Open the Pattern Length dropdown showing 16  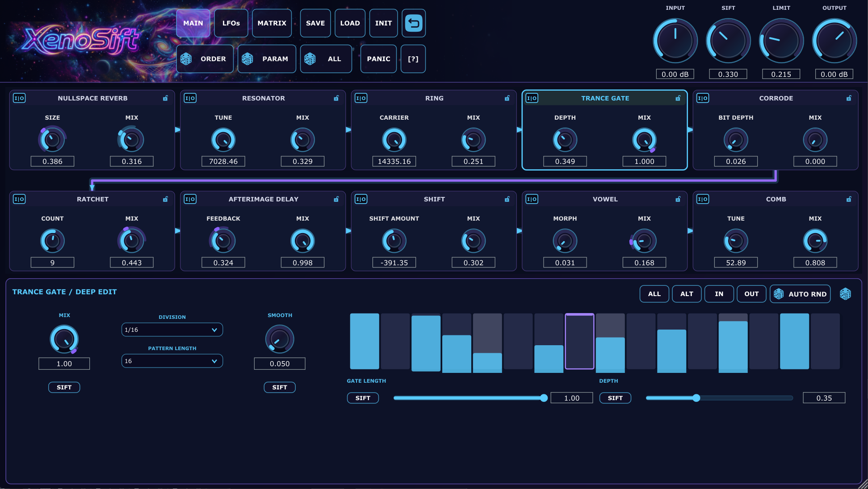[172, 361]
